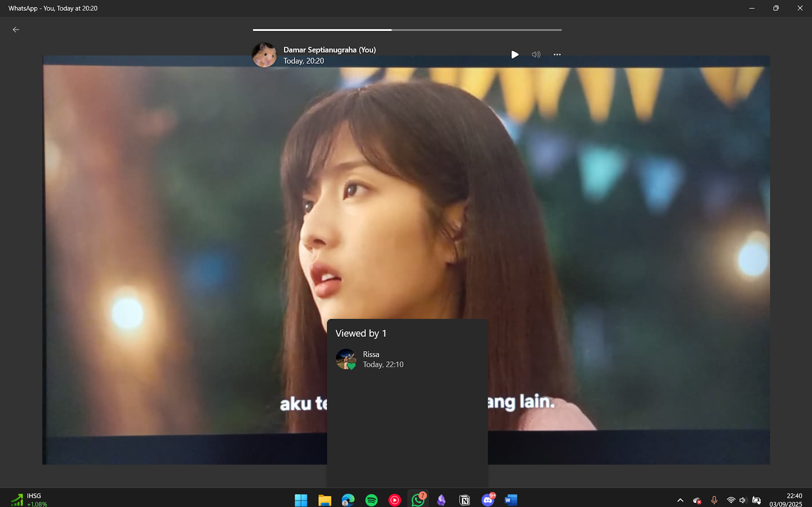The width and height of the screenshot is (812, 507).
Task: Restore down the WhatsApp window
Action: (776, 8)
